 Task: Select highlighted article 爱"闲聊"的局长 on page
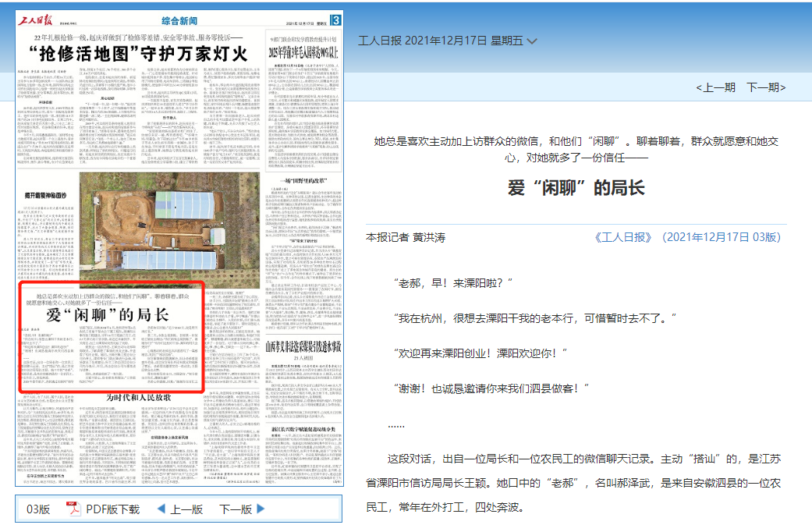point(108,336)
